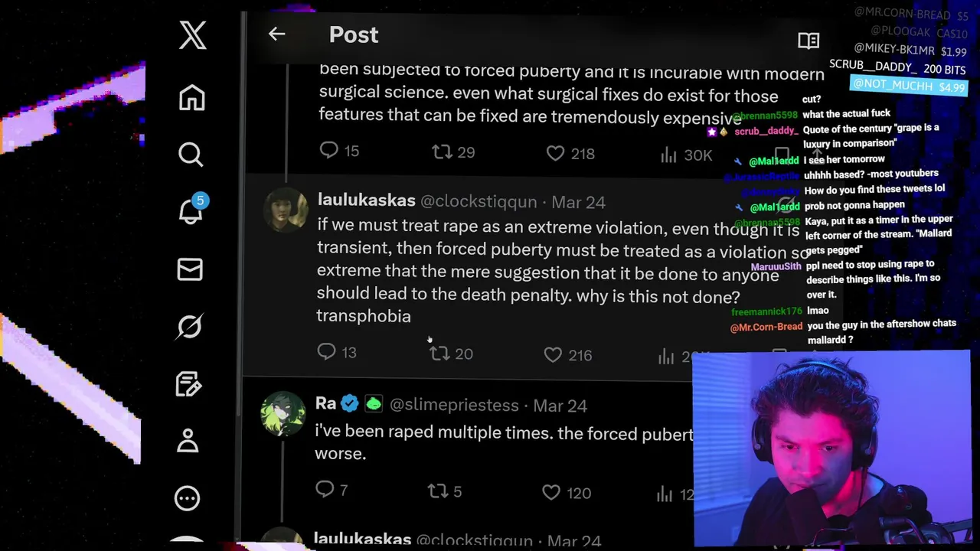Screen dimensions: 980x551
Task: View analytics for tweet with 30K views
Action: click(x=669, y=155)
